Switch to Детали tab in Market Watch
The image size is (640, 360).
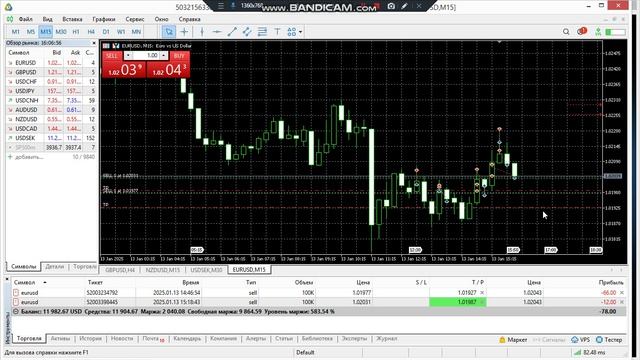pos(55,267)
